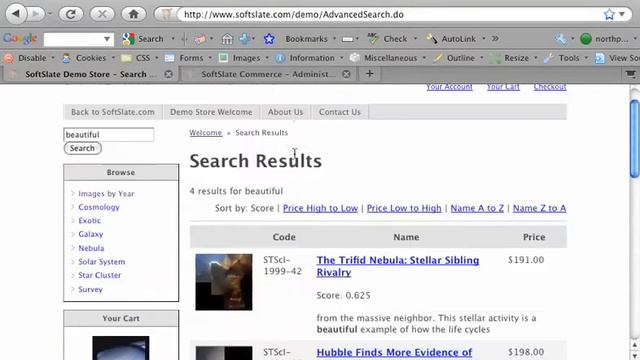The image size is (640, 360).
Task: Bookmark this page with the star icon
Action: coord(609,15)
